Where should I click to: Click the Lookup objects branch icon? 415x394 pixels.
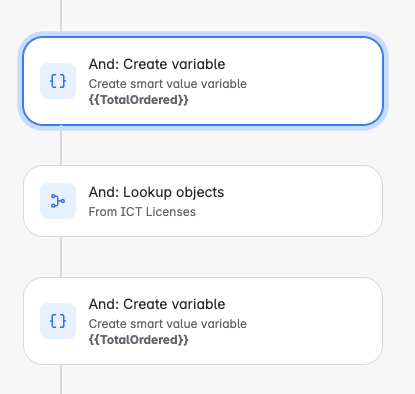58,201
